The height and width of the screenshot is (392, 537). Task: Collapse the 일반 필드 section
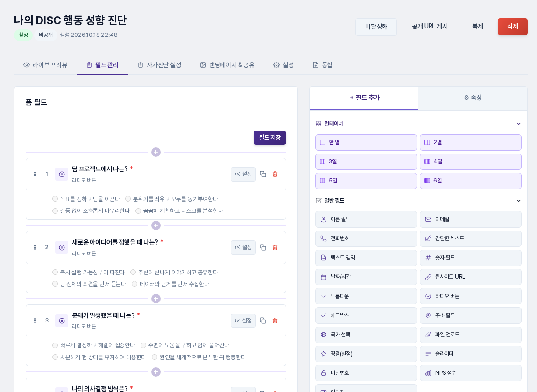[518, 201]
